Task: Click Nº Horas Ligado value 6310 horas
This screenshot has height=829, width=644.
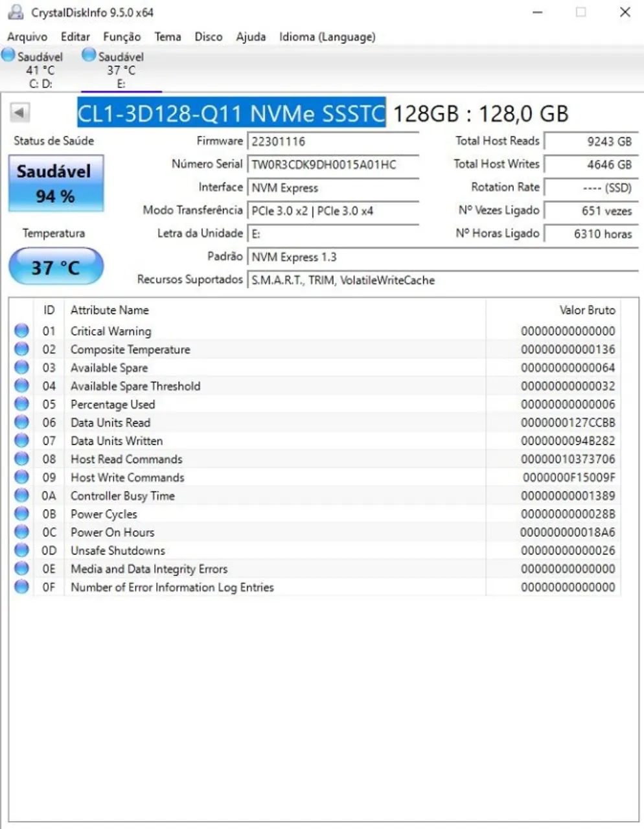Action: pyautogui.click(x=591, y=234)
